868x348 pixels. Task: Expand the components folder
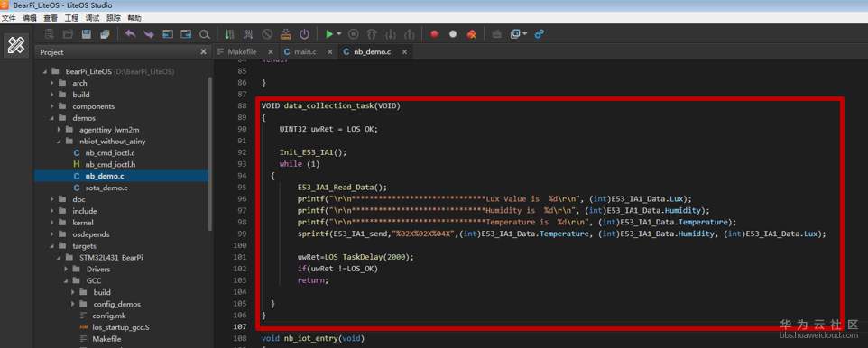(51, 106)
